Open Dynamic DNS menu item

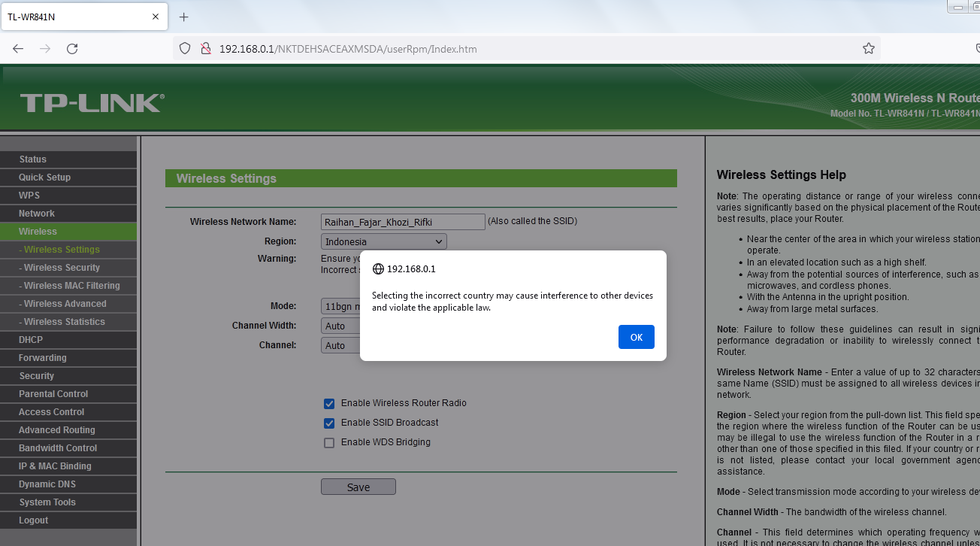click(x=68, y=484)
